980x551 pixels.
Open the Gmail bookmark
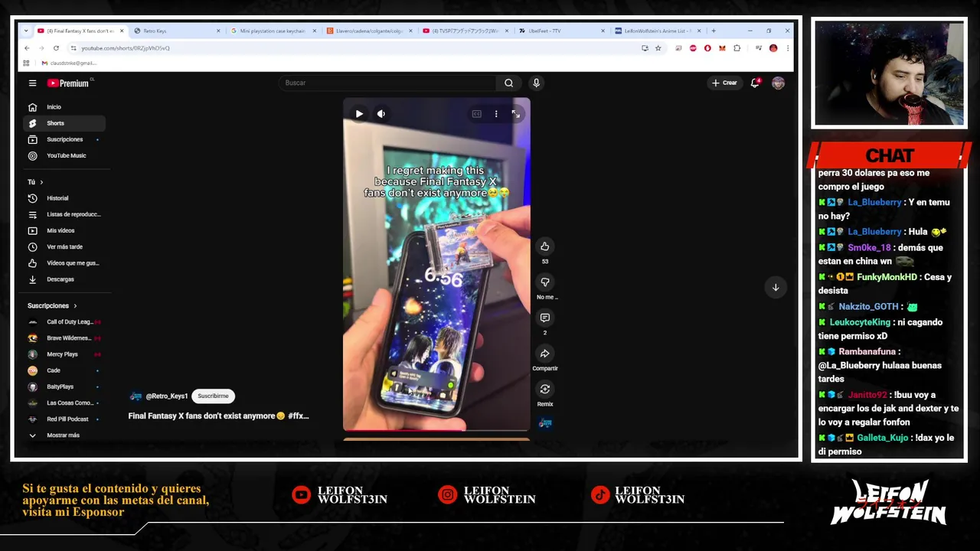[x=69, y=63]
